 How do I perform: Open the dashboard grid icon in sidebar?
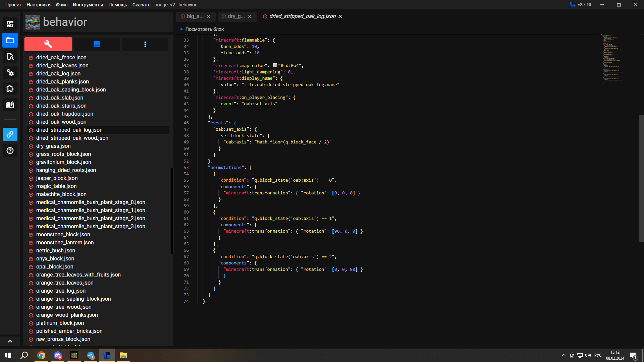[x=10, y=24]
